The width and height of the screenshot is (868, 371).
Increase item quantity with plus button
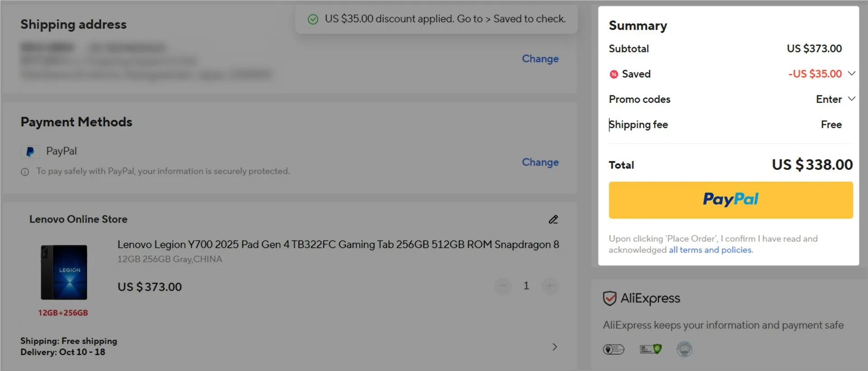[550, 286]
